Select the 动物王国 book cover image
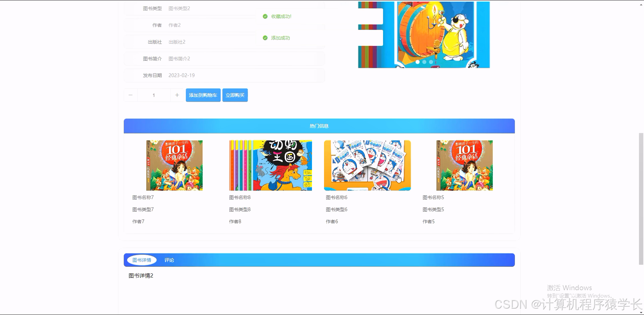This screenshot has height=315, width=644. tap(270, 165)
